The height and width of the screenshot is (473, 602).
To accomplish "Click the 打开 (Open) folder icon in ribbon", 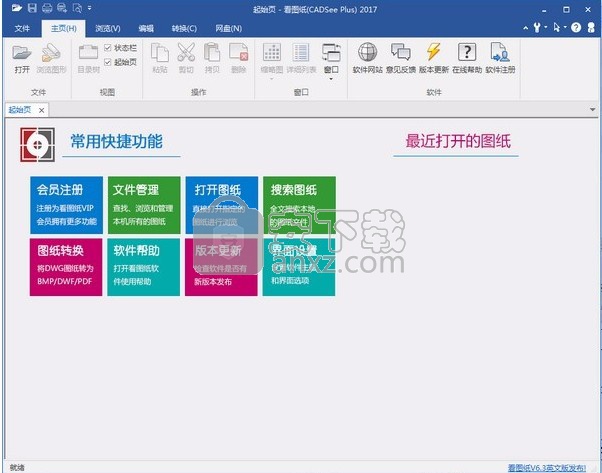I will click(22, 53).
